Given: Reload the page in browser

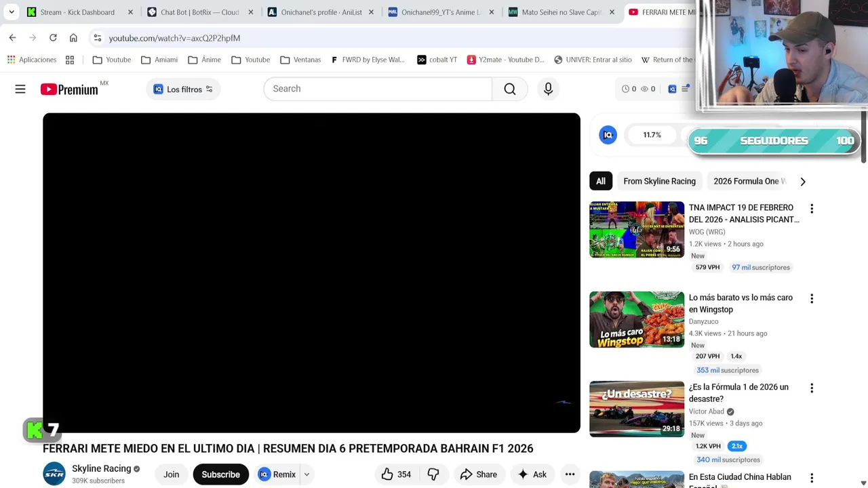Looking at the screenshot, I should [x=53, y=38].
